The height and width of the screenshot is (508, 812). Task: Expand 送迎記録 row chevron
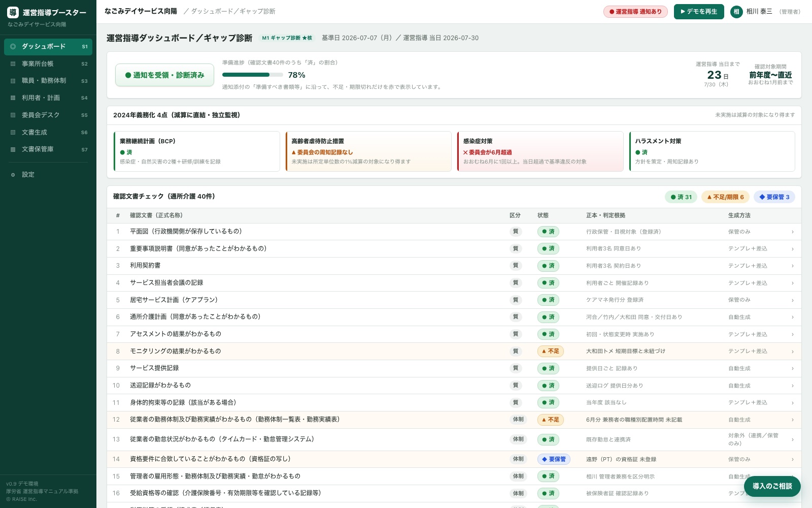pos(793,386)
